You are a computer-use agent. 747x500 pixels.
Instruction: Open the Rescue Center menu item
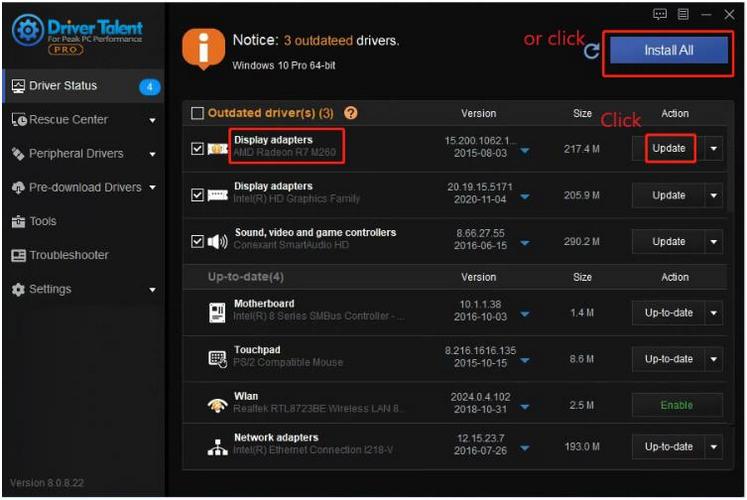[x=84, y=120]
